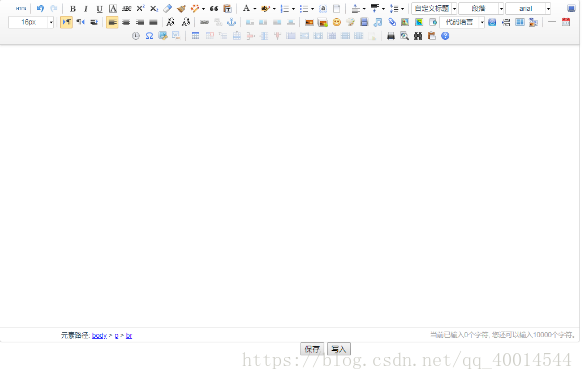Viewport: 583px width, 380px height.
Task: Set left-to-right text direction
Action: pos(66,22)
